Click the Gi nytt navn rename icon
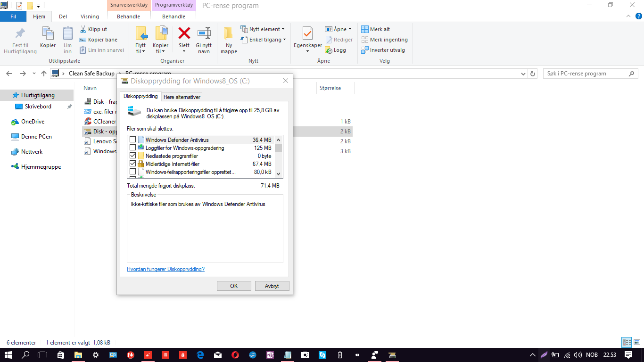 click(x=204, y=33)
